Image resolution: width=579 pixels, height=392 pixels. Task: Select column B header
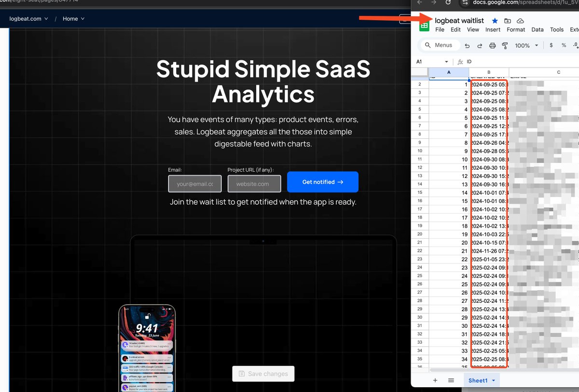[x=489, y=72]
